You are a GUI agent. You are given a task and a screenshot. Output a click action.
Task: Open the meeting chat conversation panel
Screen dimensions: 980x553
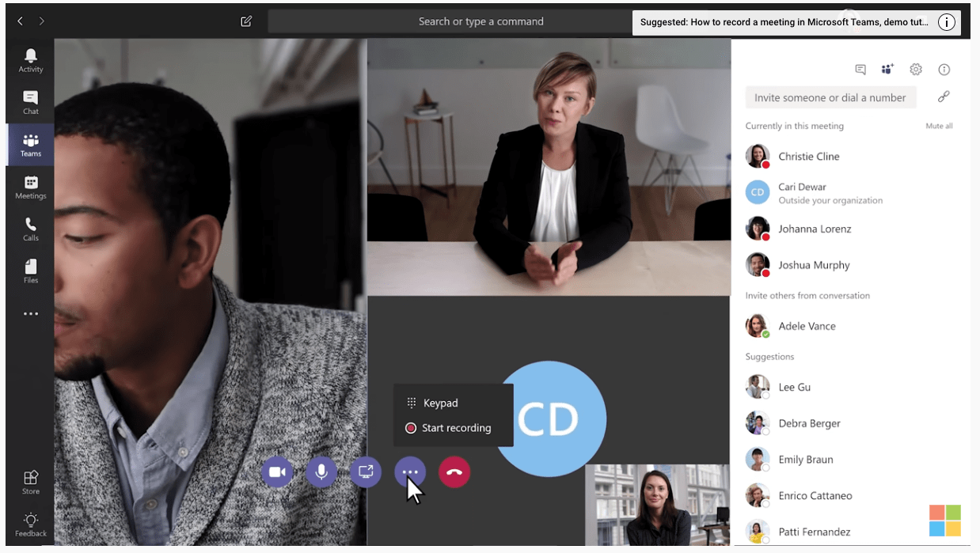pyautogui.click(x=860, y=70)
